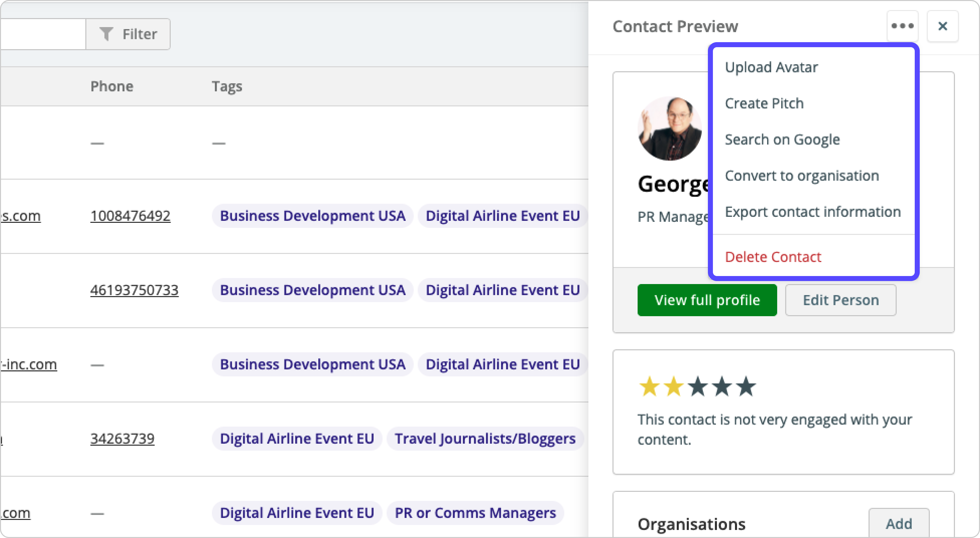Click the search input field left of Filter
Viewport: 980px width, 538px height.
click(x=43, y=34)
